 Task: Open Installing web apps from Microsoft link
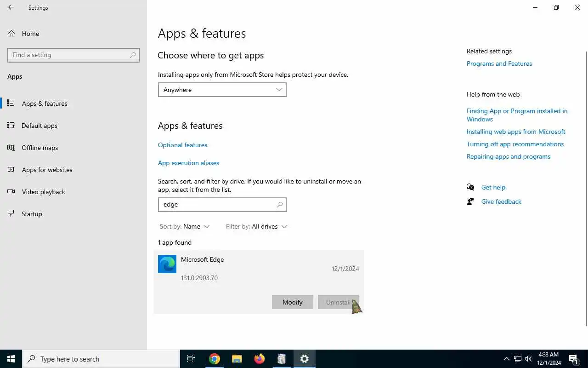point(516,132)
